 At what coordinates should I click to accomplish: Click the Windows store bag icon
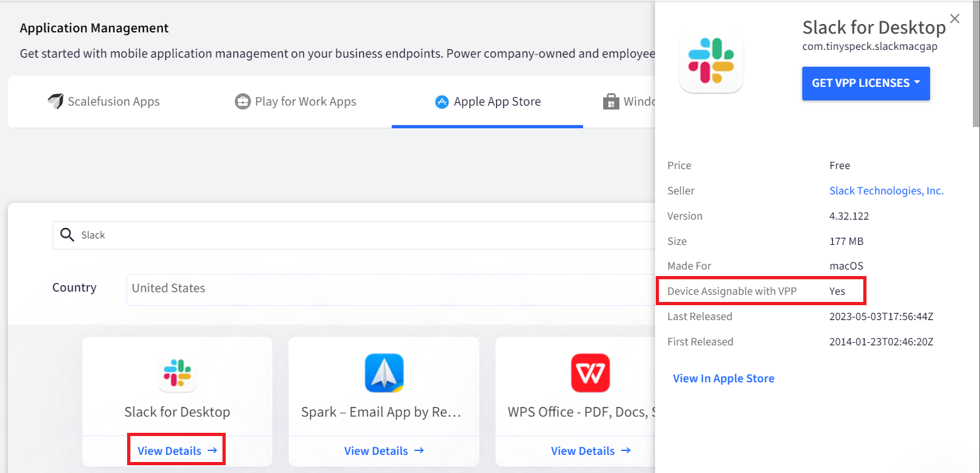[x=611, y=102]
